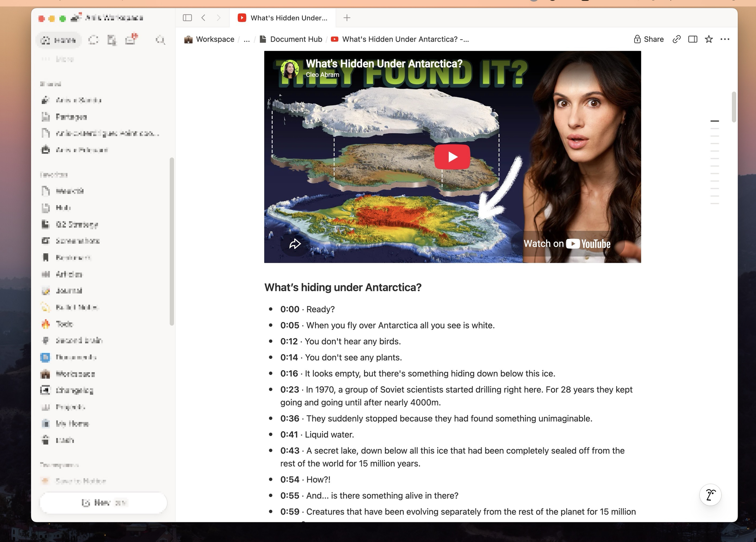756x542 pixels.
Task: Click the share arrow on the video
Action: click(295, 244)
